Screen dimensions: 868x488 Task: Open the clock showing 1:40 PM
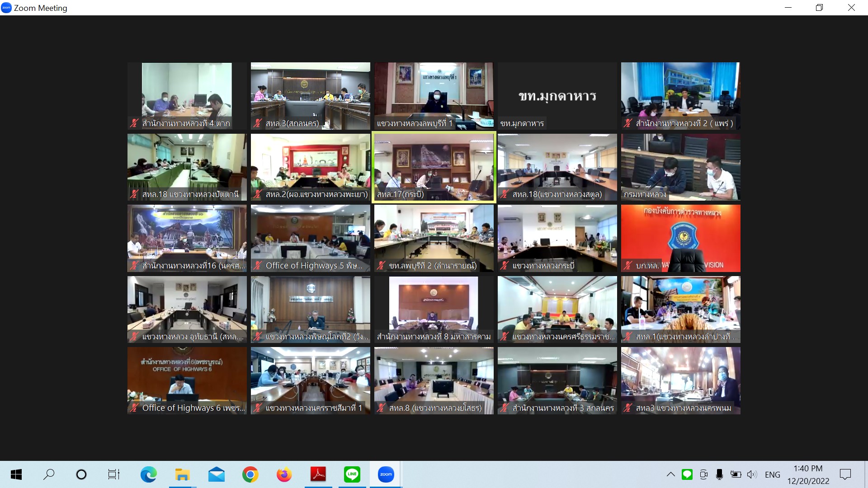click(808, 474)
